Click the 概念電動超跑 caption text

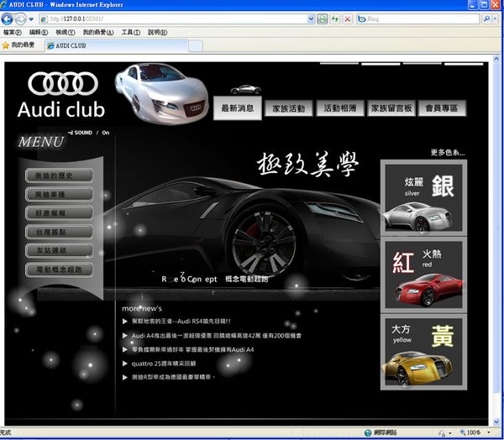(x=246, y=279)
